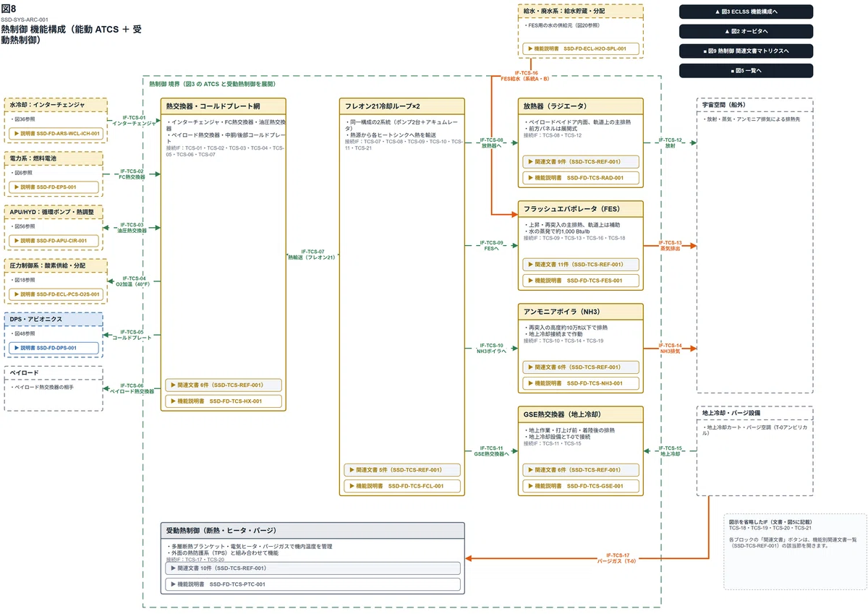868x614 pixels.
Task: Open 機能説明書 SSD-FD-TCS-HX-001
Action: (x=224, y=401)
